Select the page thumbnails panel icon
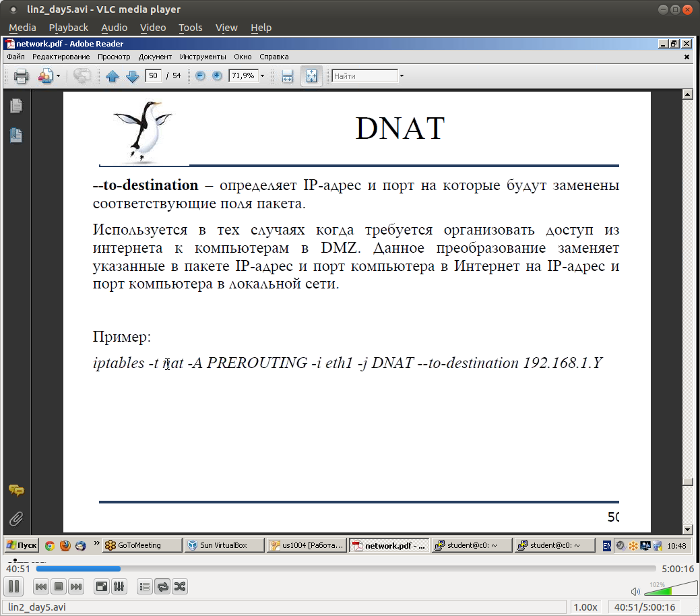 click(x=16, y=106)
